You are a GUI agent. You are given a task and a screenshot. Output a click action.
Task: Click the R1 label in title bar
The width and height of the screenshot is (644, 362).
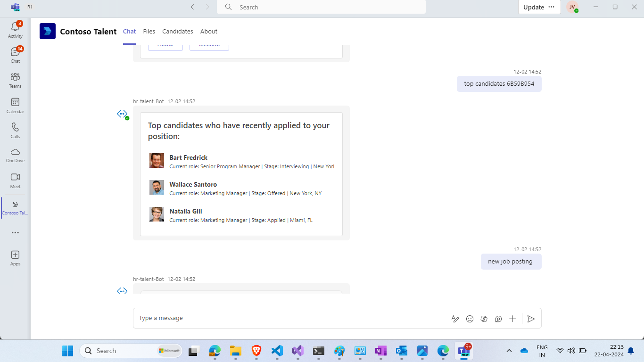[x=30, y=7]
